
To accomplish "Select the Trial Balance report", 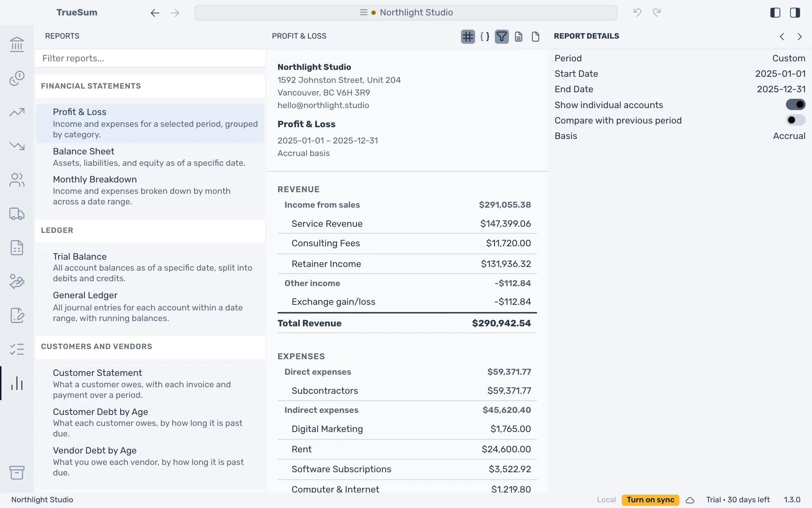I will tap(150, 267).
